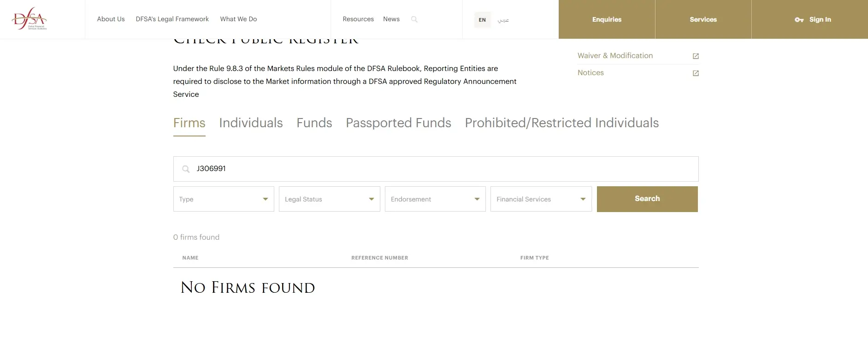The width and height of the screenshot is (868, 343).
Task: Open the Enquiries page
Action: click(607, 19)
